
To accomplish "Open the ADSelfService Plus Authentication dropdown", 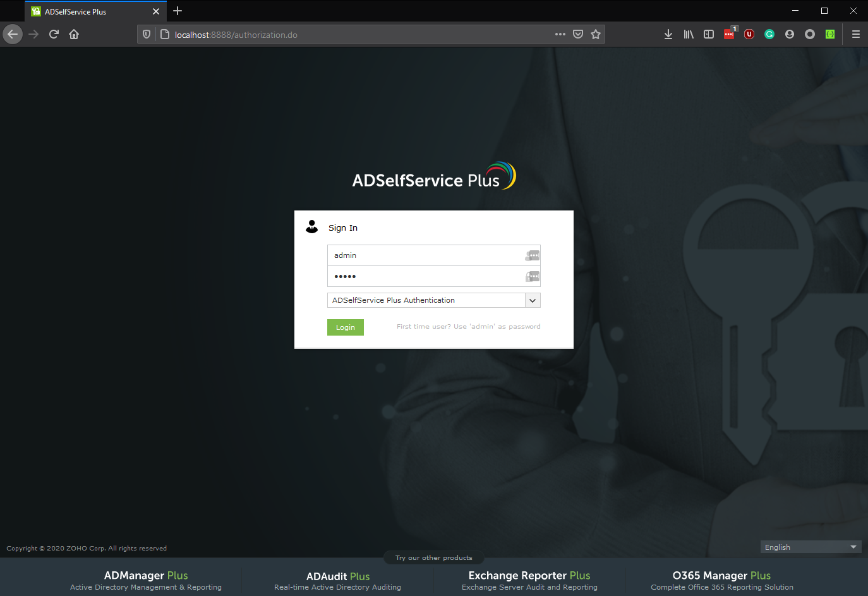I will point(533,300).
